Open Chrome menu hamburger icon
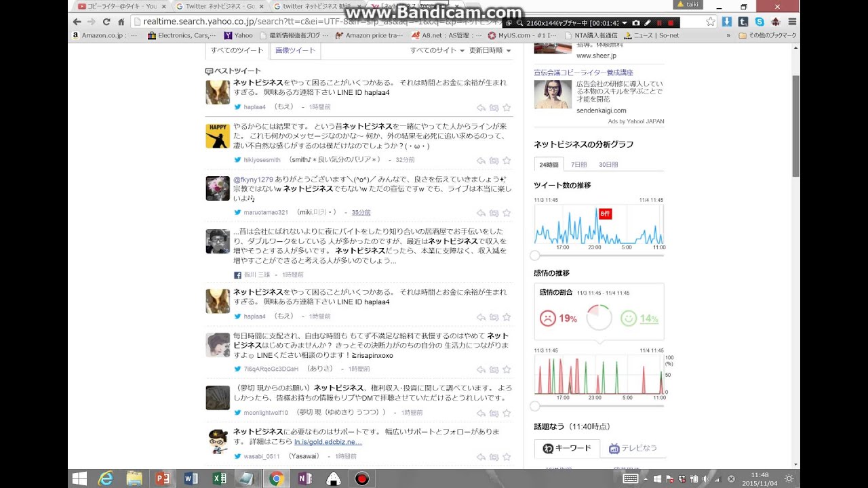Viewport: 868px width, 488px height. [791, 22]
